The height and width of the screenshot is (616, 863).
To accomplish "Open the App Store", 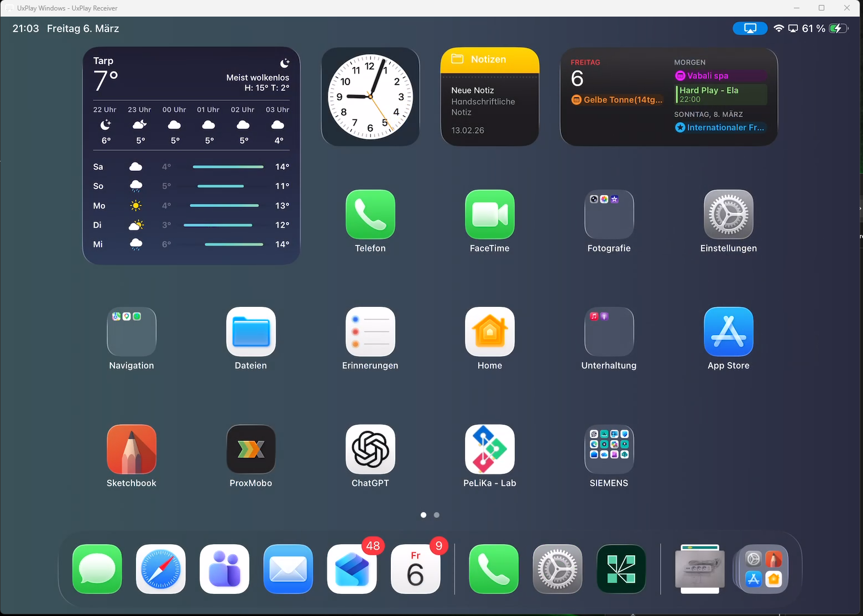I will 728,332.
